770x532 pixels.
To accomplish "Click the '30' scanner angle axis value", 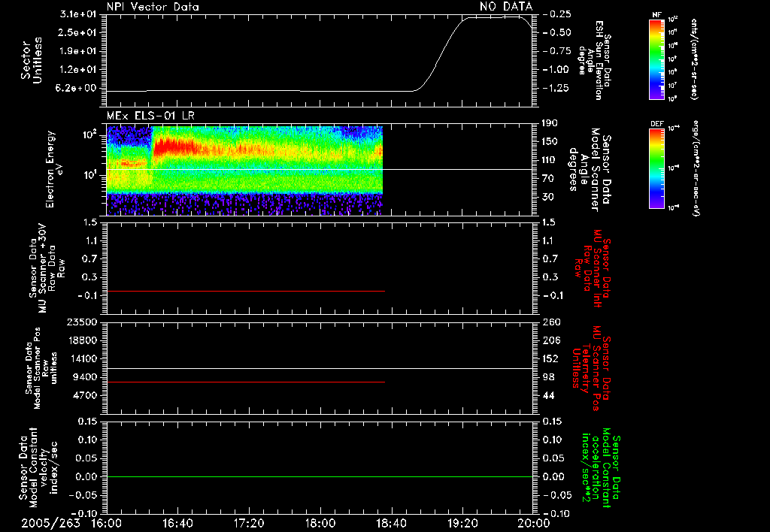I will point(549,197).
